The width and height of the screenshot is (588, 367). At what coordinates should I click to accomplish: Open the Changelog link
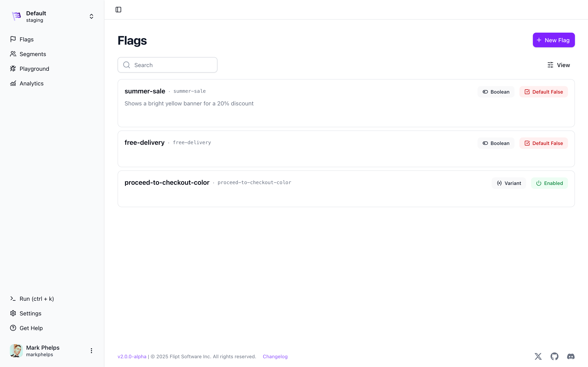[275, 356]
